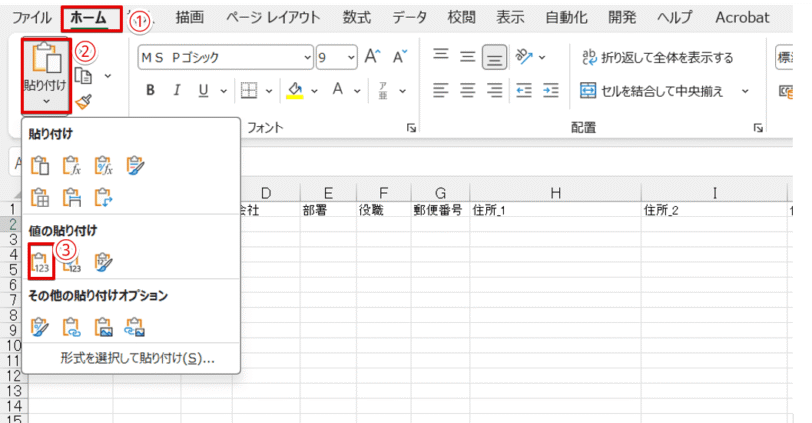Click the phonetic guide (furigana) icon

point(383,91)
